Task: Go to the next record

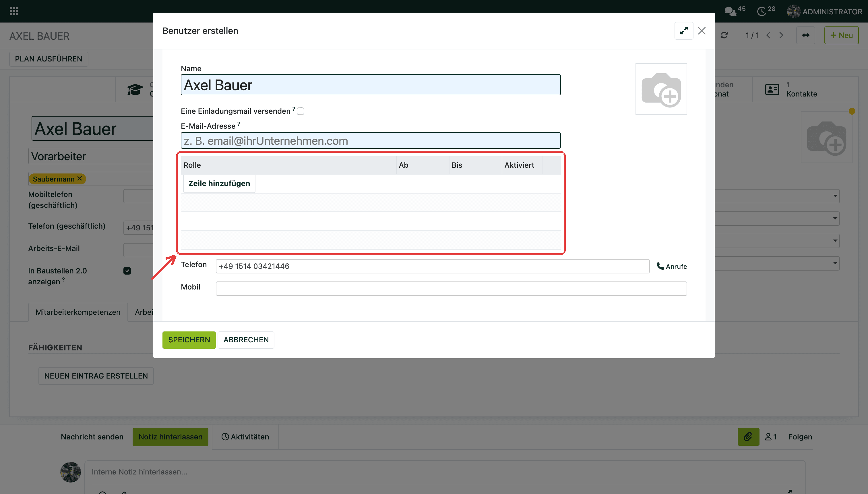Action: (x=781, y=35)
